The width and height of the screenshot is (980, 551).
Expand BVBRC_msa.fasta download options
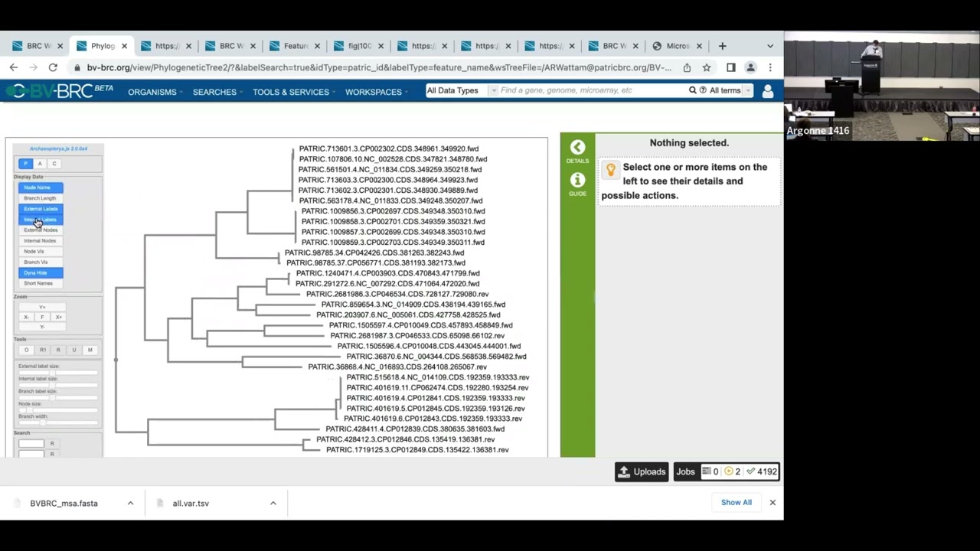pos(130,503)
